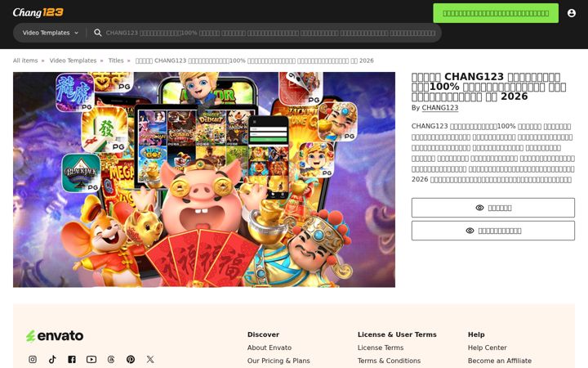Open the user account profile icon

(571, 13)
